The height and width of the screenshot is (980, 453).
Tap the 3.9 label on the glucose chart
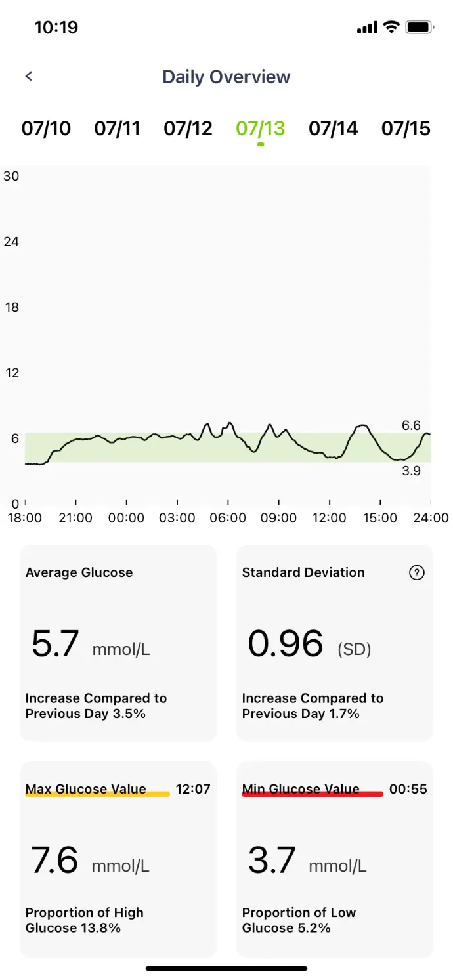point(411,471)
